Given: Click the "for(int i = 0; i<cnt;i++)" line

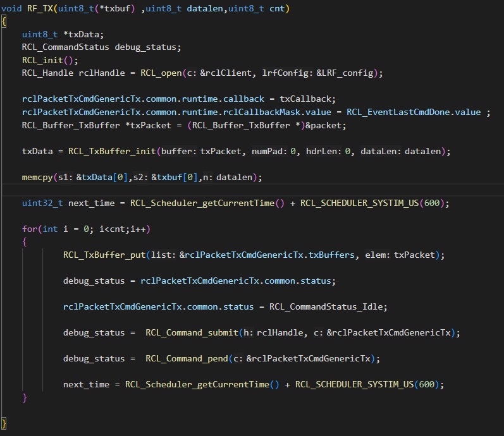Looking at the screenshot, I should [86, 229].
